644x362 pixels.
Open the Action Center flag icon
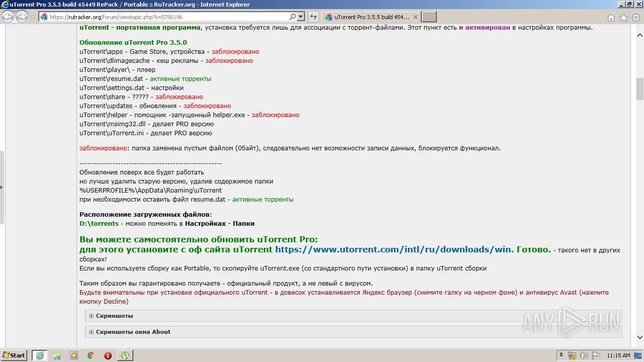pos(596,355)
